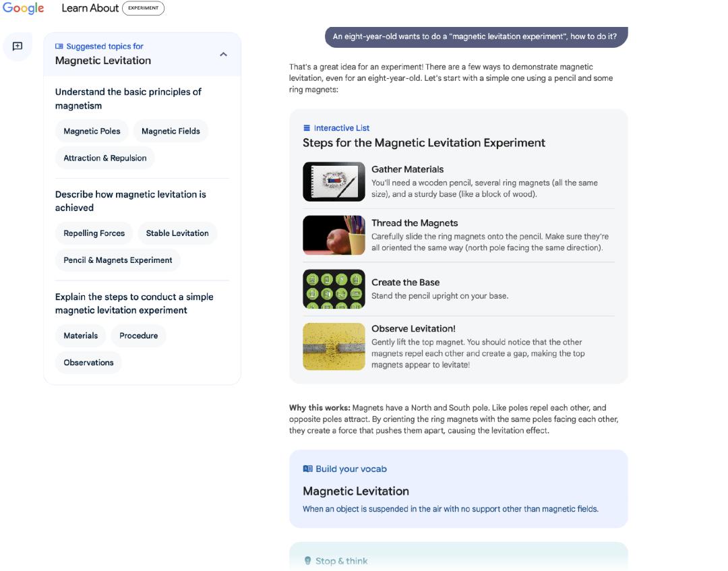Expand the Gather Materials step heading

[x=407, y=169]
